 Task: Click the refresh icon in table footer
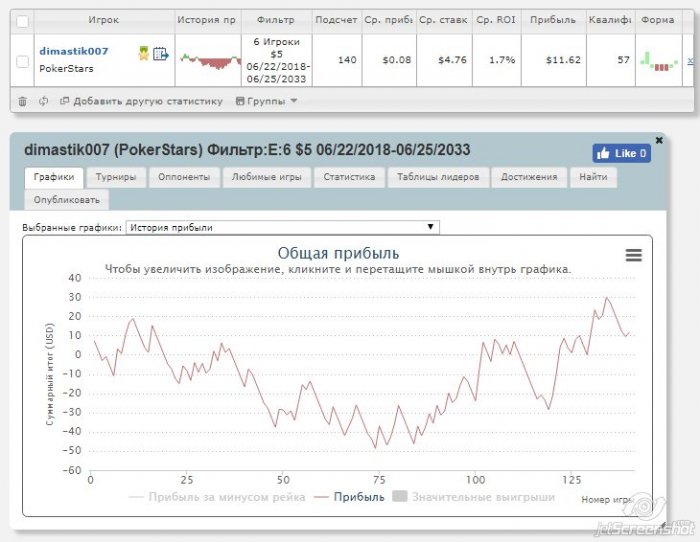coord(43,101)
